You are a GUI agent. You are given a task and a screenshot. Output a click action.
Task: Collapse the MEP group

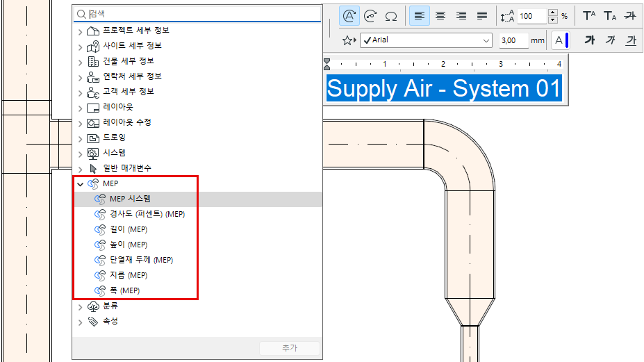pos(80,184)
